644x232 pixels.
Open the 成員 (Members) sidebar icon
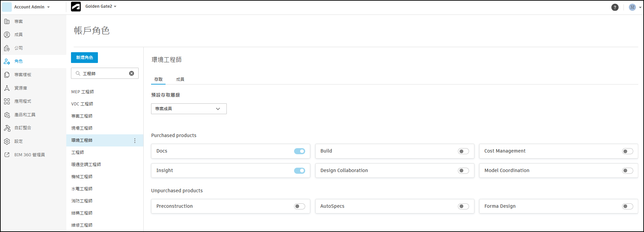pyautogui.click(x=7, y=35)
